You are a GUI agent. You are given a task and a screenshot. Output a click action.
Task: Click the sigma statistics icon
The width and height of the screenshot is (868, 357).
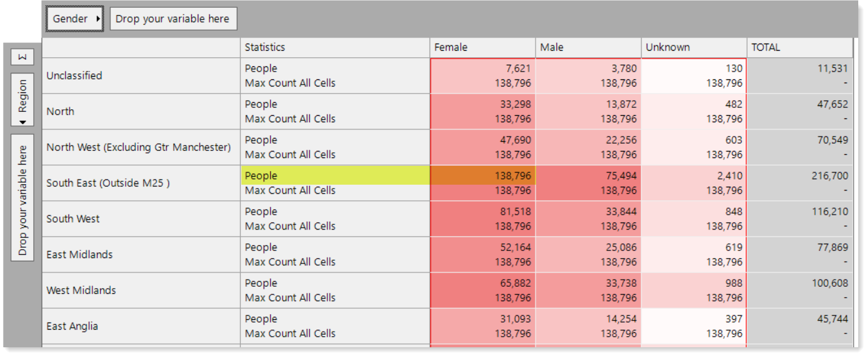click(x=23, y=57)
